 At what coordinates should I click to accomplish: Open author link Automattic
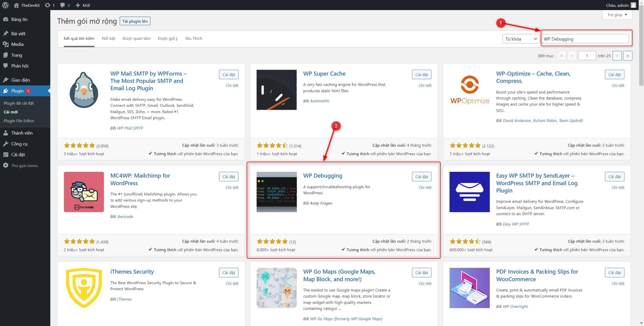[320, 101]
